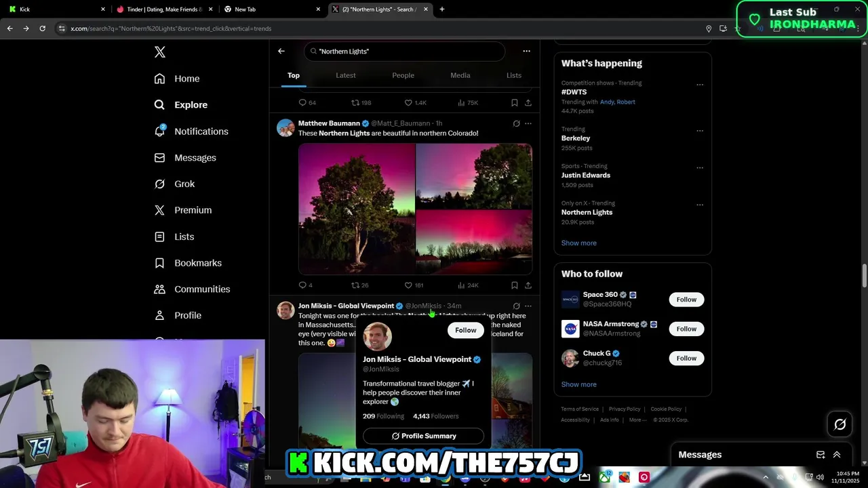Open Bookmarks in the sidebar
Screen dimensions: 868x488
point(188,263)
